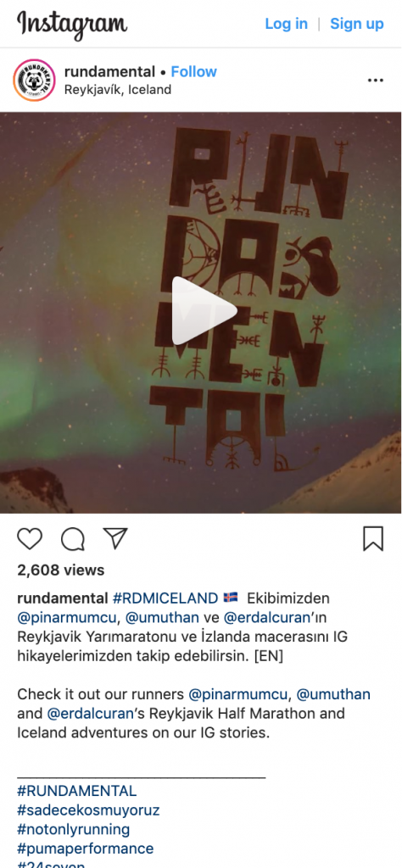Open the #RDMICELAND hashtag
The height and width of the screenshot is (868, 402).
click(x=165, y=598)
